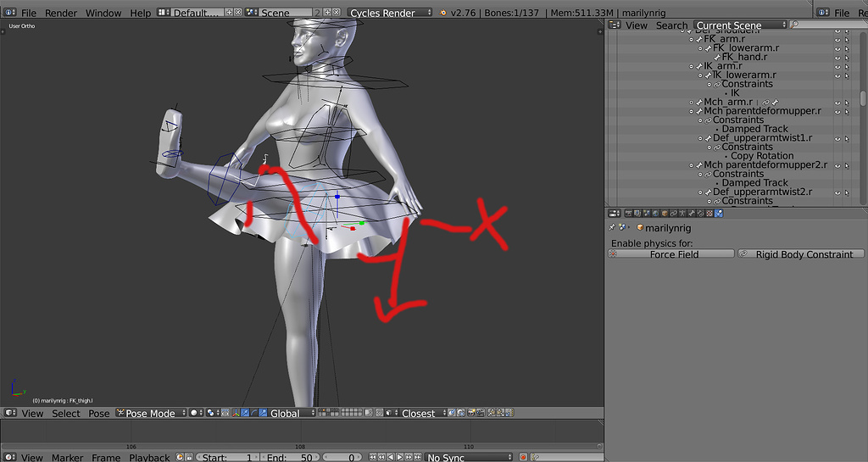Viewport: 868px width, 462px height.
Task: Toggle visibility eye for IK_arm.r
Action: [837, 66]
